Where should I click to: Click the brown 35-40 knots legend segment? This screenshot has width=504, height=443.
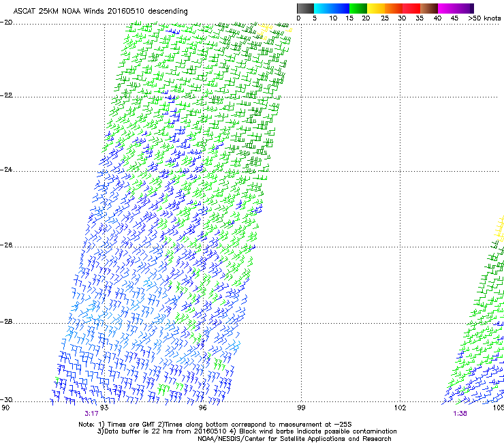click(429, 8)
